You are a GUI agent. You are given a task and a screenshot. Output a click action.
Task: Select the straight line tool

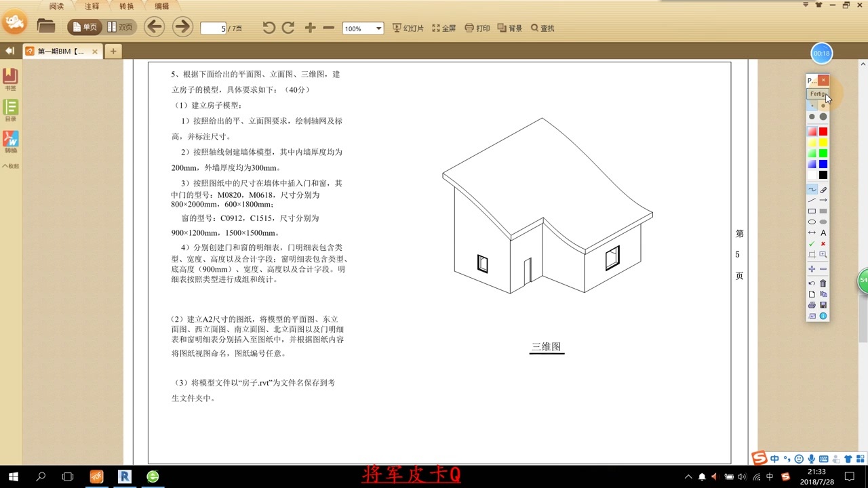pos(812,201)
